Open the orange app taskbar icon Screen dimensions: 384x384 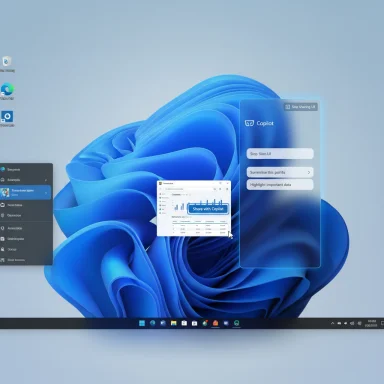(215, 323)
